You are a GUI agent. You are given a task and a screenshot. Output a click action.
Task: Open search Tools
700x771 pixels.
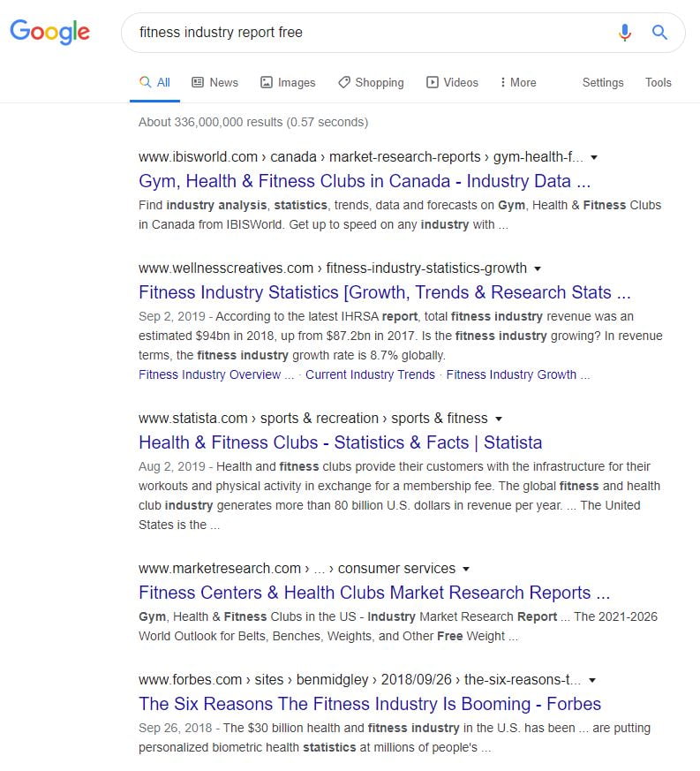tap(659, 83)
